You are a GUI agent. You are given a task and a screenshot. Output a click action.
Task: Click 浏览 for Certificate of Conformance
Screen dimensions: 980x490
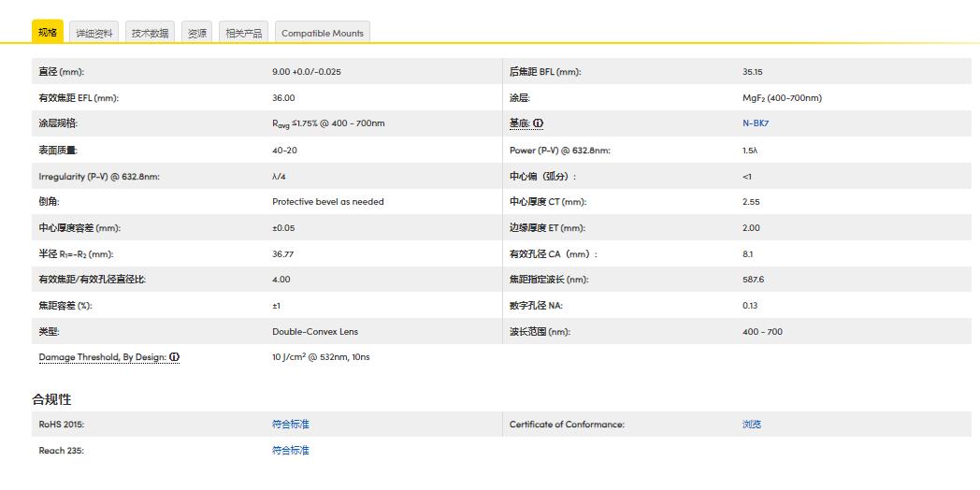[752, 425]
